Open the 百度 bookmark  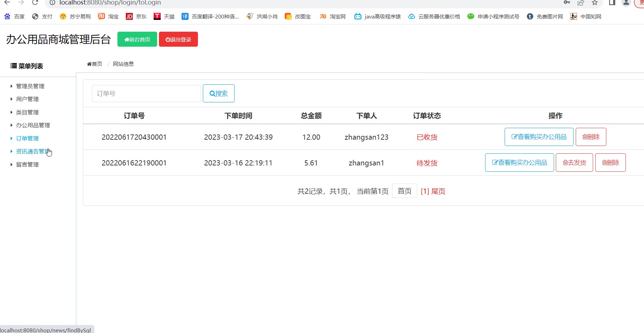tap(14, 16)
